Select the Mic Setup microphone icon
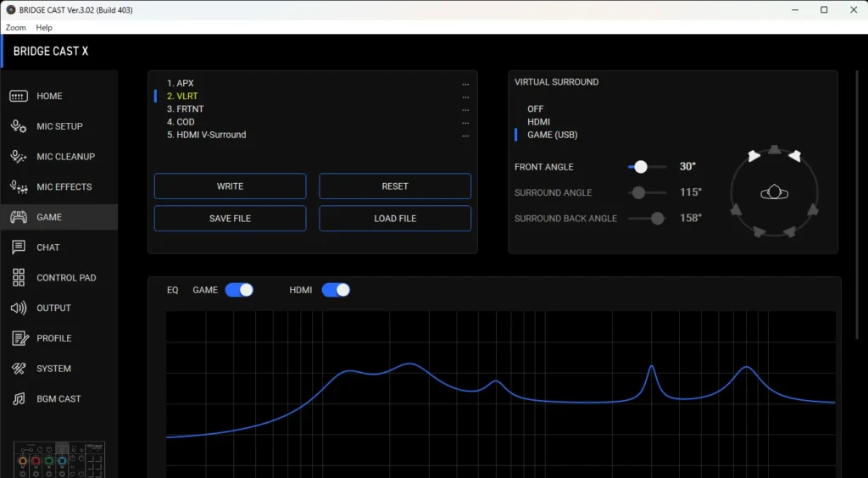This screenshot has width=868, height=478. click(19, 126)
